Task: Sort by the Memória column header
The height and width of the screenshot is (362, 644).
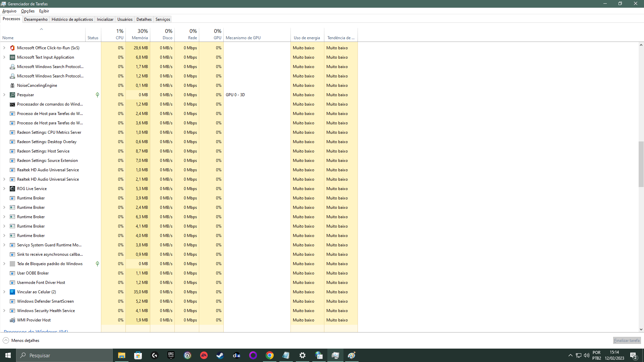Action: pos(140,38)
